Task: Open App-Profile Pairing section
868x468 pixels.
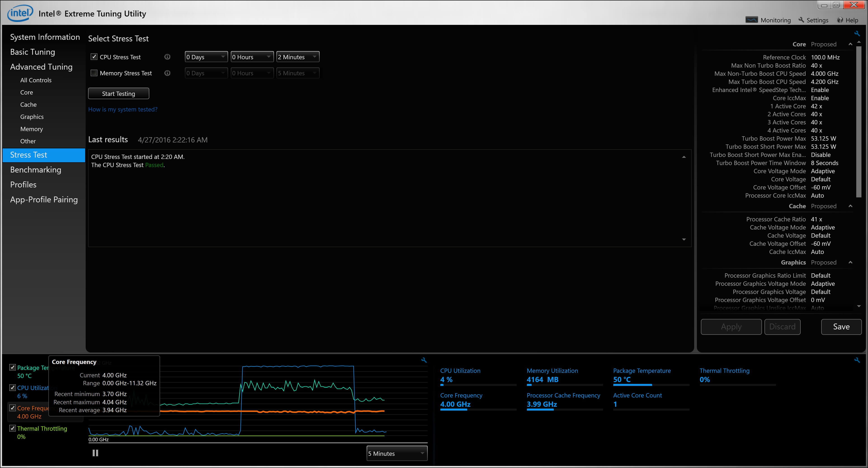Action: pyautogui.click(x=44, y=199)
